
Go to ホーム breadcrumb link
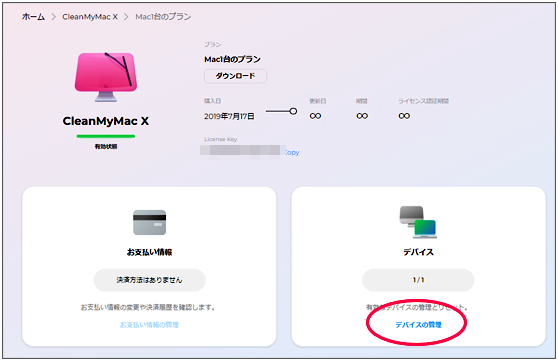tap(33, 17)
